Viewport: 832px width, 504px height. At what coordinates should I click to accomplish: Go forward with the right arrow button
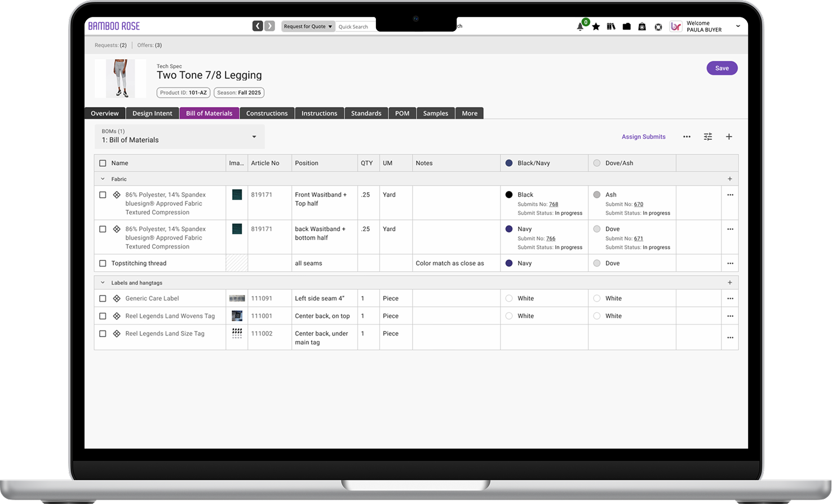tap(270, 26)
